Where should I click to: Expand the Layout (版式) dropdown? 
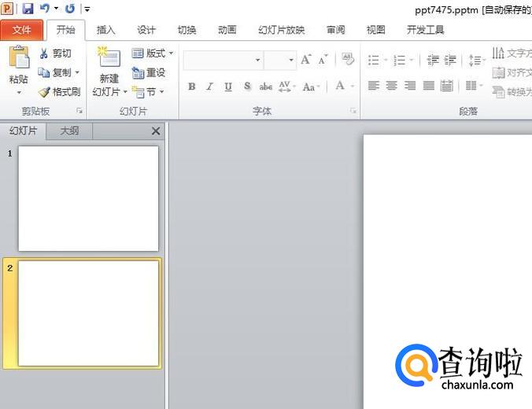(153, 53)
